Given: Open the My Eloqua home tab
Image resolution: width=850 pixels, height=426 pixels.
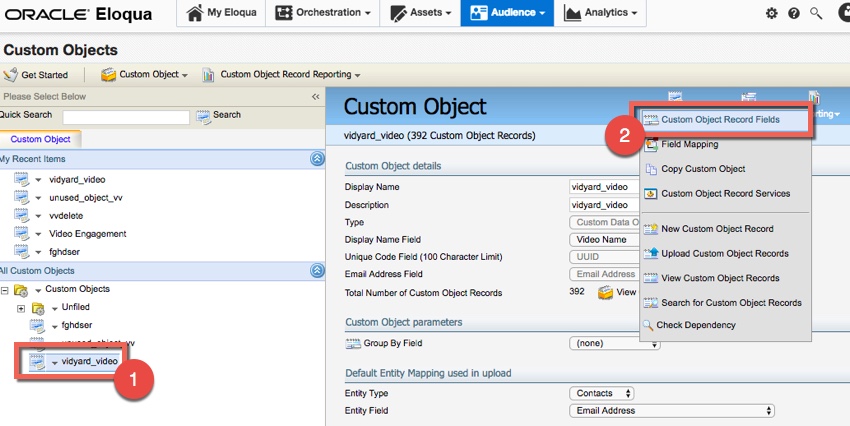Looking at the screenshot, I should coord(221,12).
